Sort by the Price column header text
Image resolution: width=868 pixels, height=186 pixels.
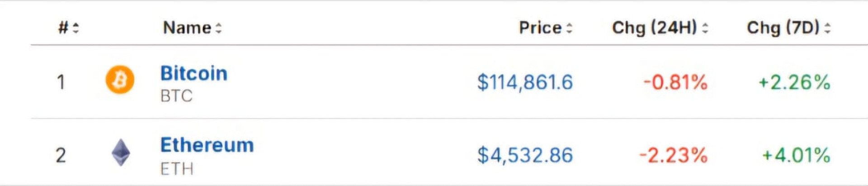coord(540,28)
